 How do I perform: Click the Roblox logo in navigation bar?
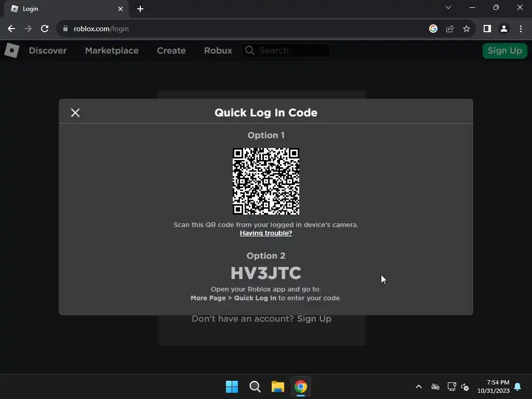[x=12, y=50]
